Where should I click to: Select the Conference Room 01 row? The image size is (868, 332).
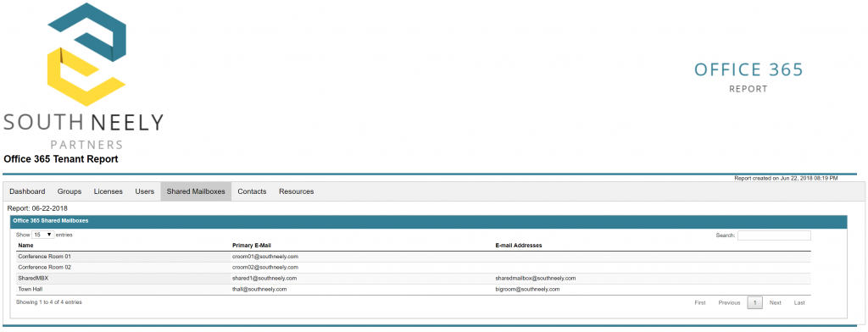[414, 257]
